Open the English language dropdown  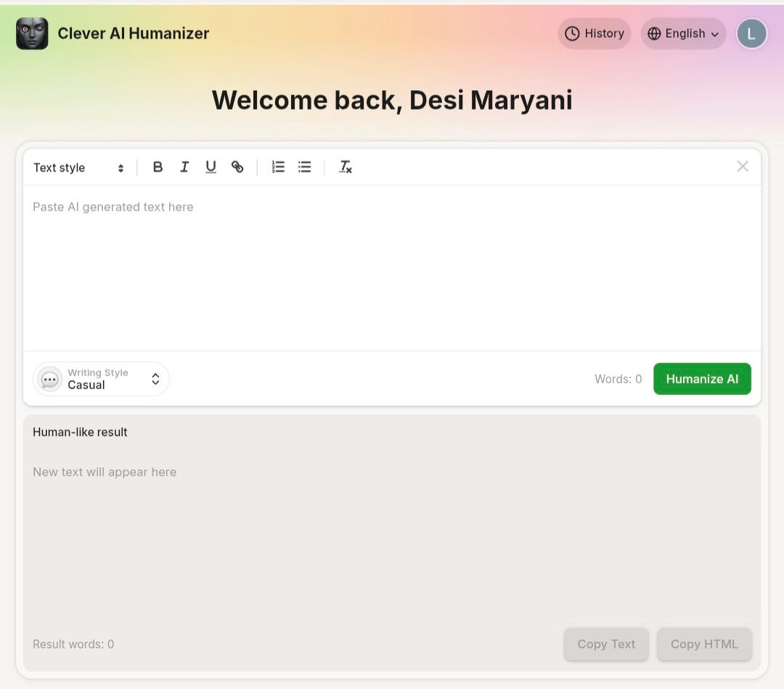click(x=683, y=33)
